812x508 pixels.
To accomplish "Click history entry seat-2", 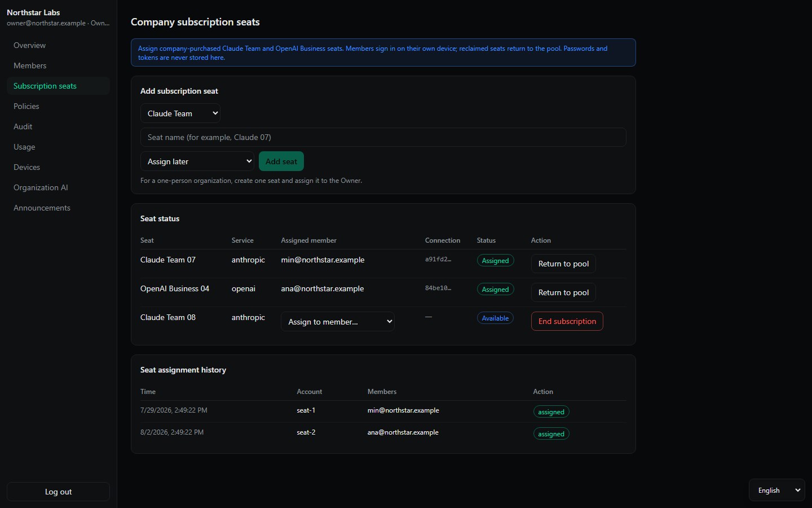I will [306, 432].
